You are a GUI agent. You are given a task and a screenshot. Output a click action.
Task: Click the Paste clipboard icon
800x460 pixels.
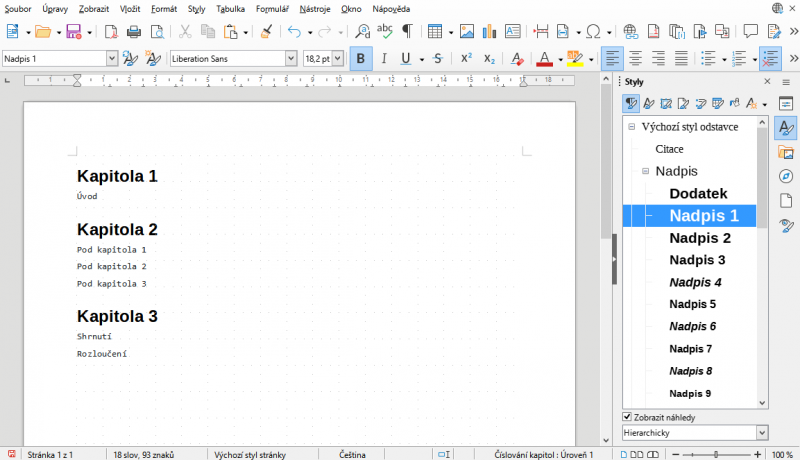(231, 32)
